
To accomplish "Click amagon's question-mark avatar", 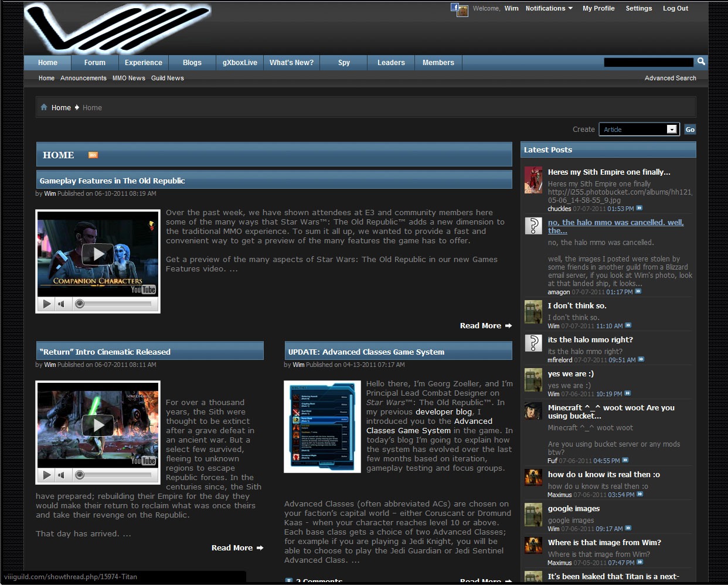I will click(533, 226).
